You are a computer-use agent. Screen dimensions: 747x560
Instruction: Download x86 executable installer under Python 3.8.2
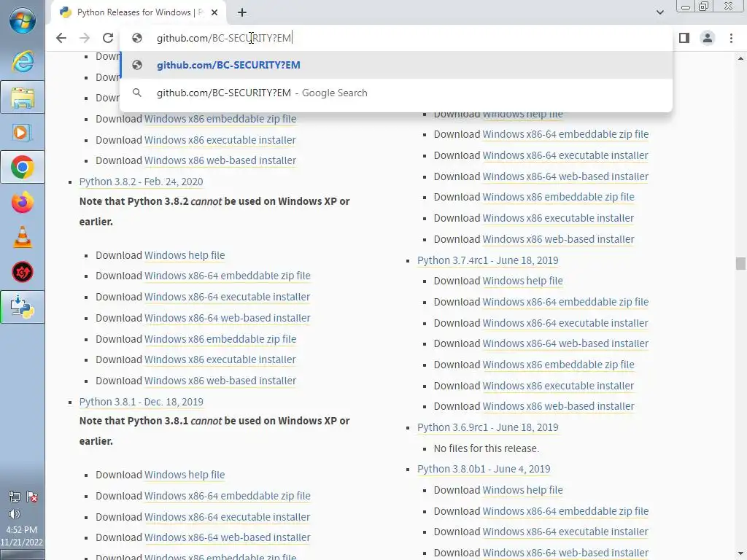coord(220,359)
